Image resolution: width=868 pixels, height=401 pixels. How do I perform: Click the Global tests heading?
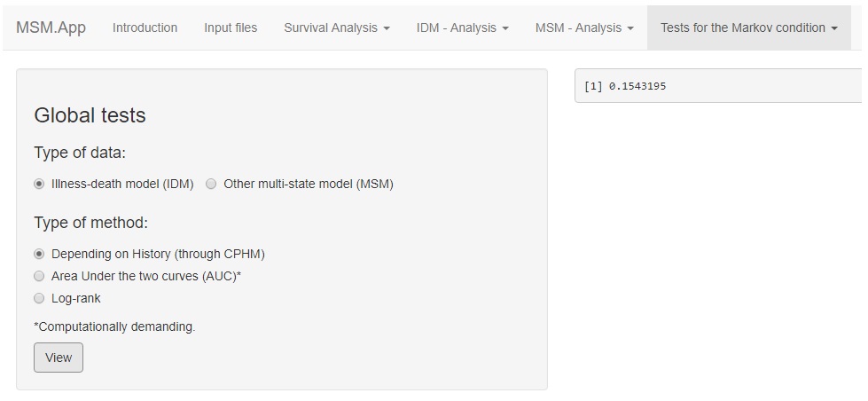coord(90,115)
